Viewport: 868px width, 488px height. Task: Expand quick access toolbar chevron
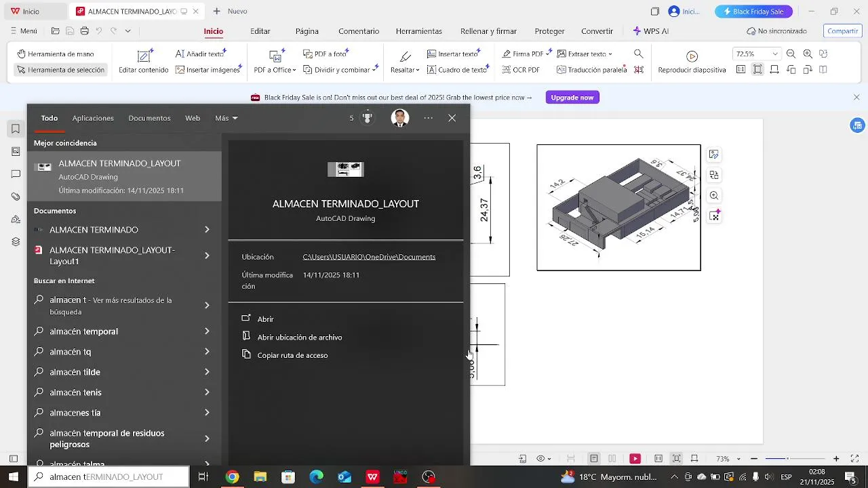pos(127,31)
